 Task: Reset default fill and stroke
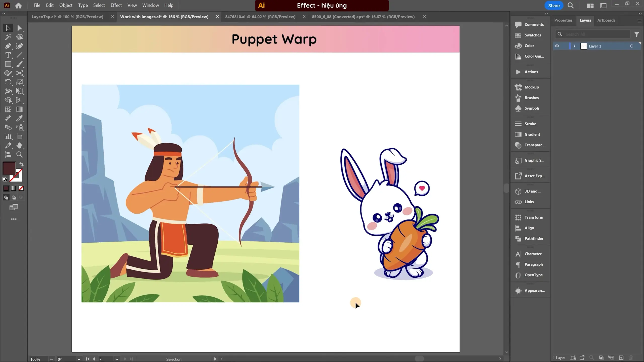pyautogui.click(x=5, y=179)
